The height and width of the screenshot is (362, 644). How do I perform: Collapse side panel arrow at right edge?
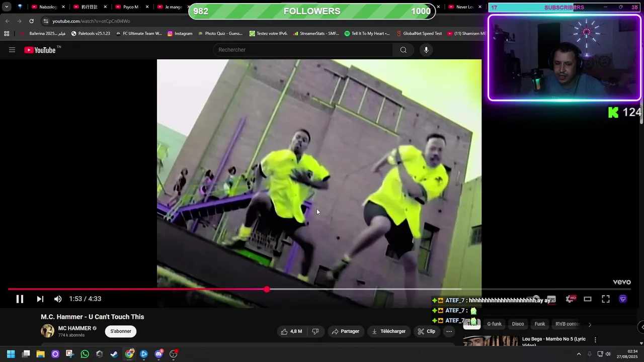641,327
